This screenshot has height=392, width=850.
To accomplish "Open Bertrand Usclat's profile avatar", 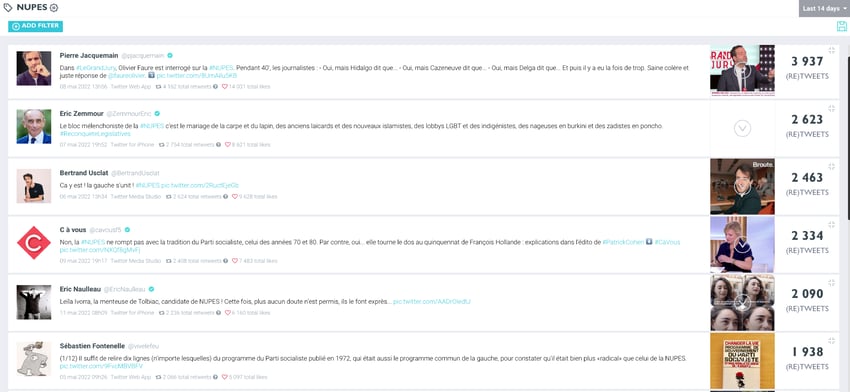I will click(x=34, y=186).
